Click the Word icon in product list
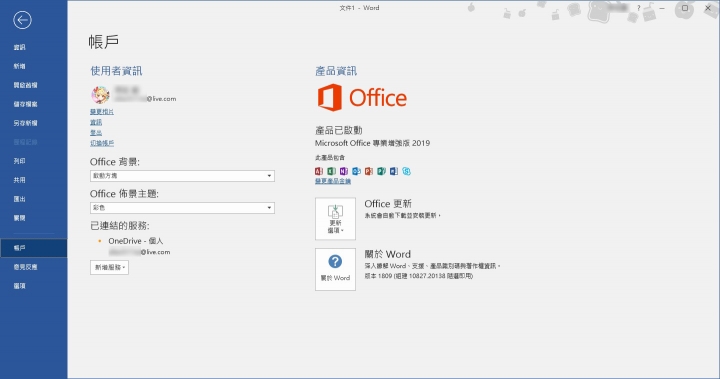The width and height of the screenshot is (720, 379). point(394,171)
